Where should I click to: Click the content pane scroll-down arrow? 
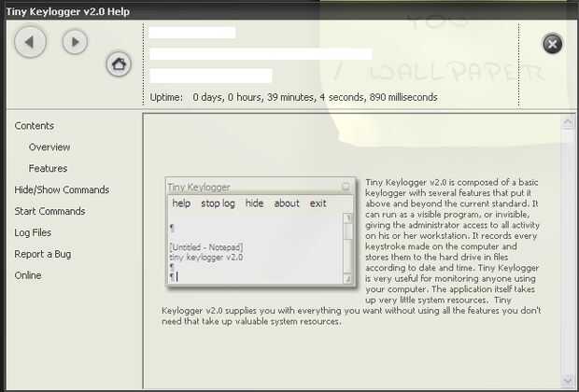[568, 380]
